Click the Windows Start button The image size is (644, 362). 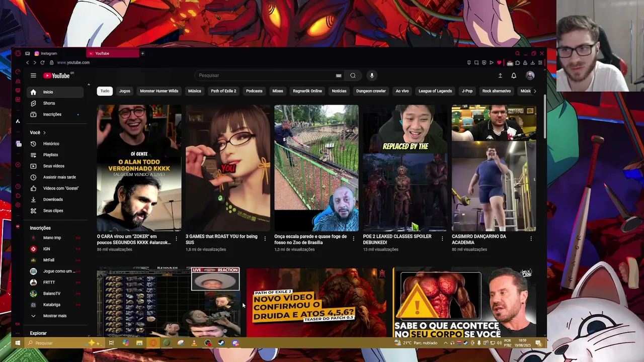pos(18,343)
